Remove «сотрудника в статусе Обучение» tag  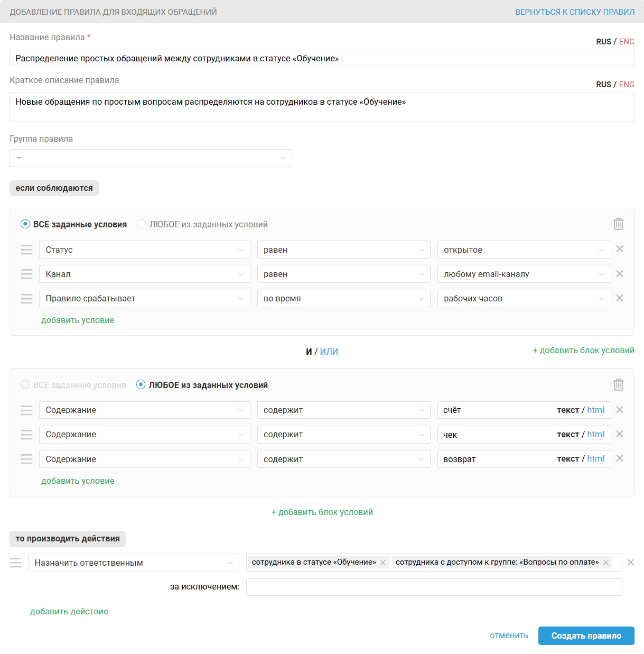383,563
